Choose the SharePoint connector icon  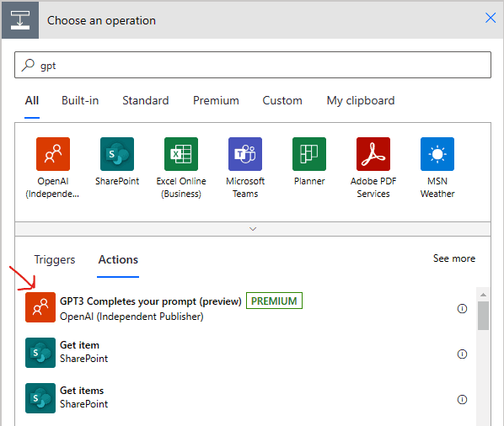117,154
